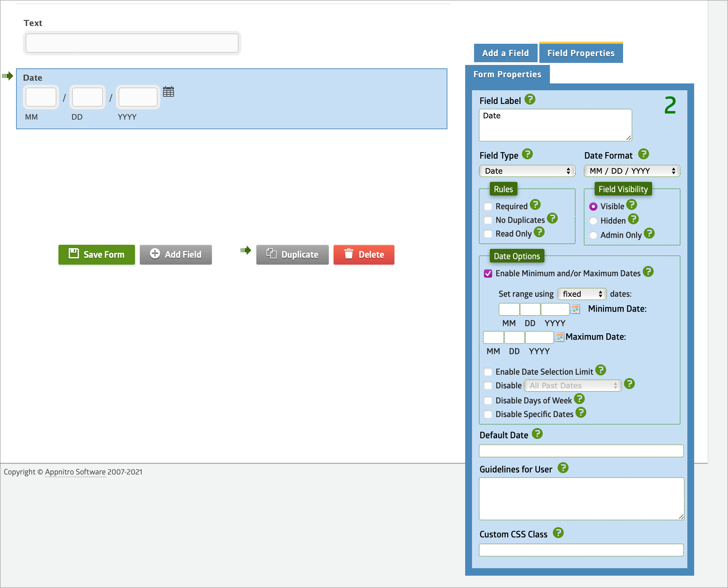Click the red Delete button
Image resolution: width=728 pixels, height=588 pixels.
pos(364,255)
